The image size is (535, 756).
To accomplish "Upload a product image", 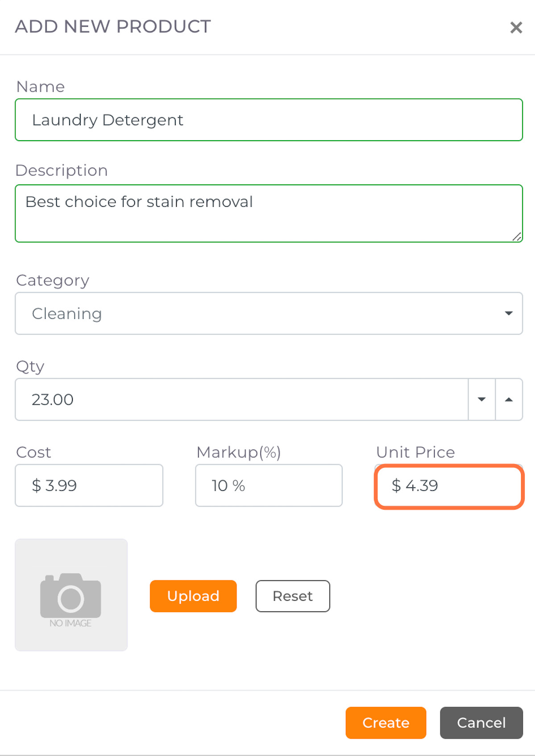I will [193, 596].
